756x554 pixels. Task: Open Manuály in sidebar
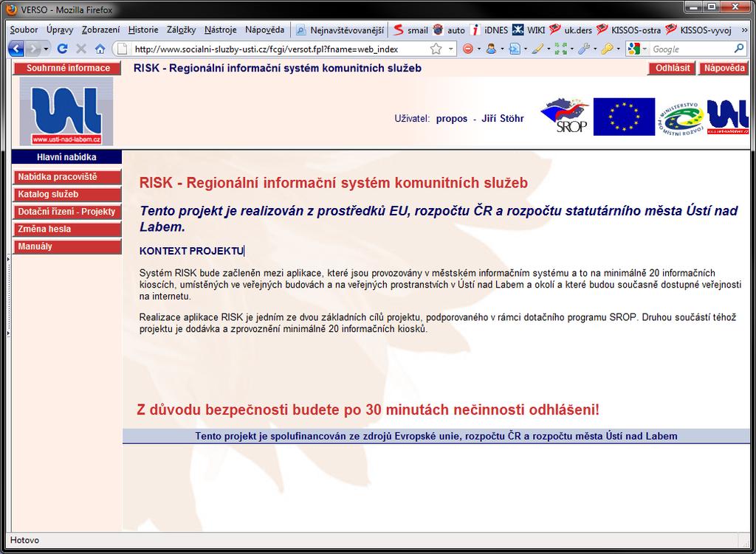click(67, 246)
